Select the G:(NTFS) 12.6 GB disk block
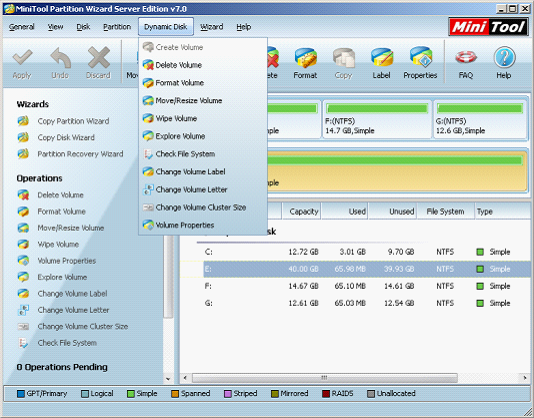This screenshot has width=534, height=418. (x=480, y=119)
